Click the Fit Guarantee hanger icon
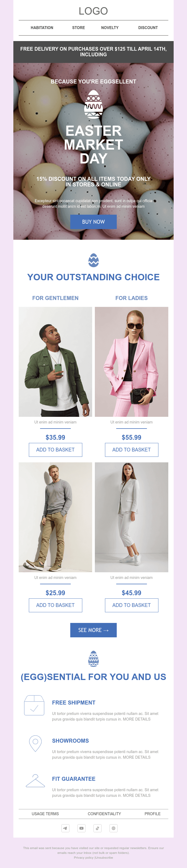Viewport: 187px width, 868px height. (36, 781)
